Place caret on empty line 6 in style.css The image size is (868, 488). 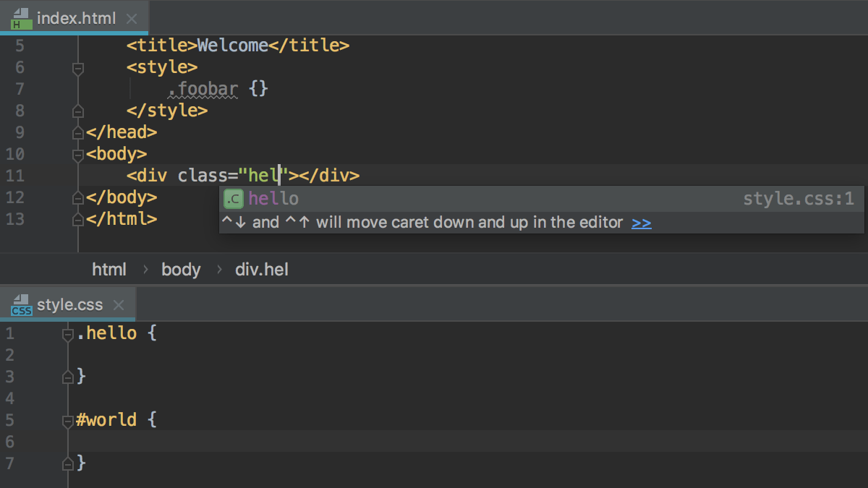tap(289, 442)
